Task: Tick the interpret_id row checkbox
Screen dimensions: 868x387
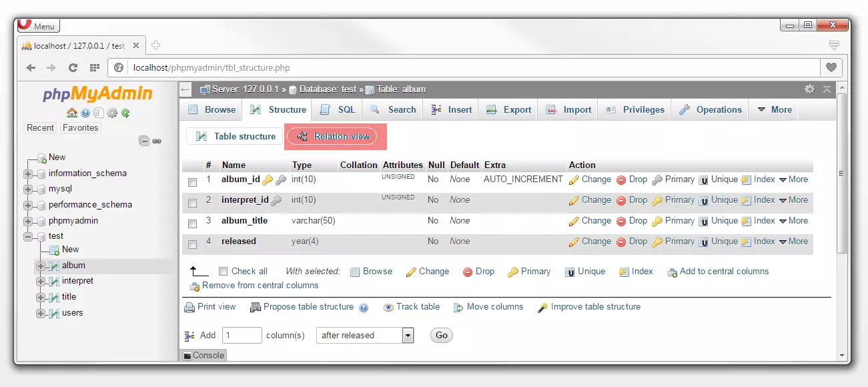Action: point(192,203)
